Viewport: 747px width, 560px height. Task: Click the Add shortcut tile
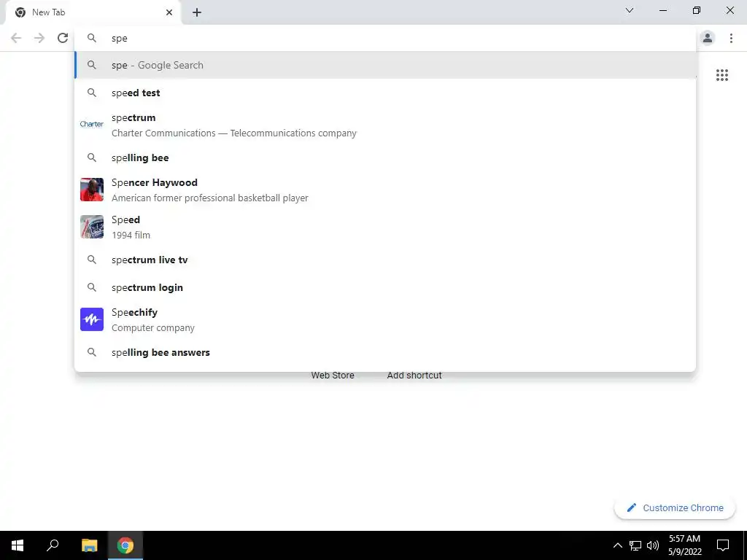(x=414, y=376)
